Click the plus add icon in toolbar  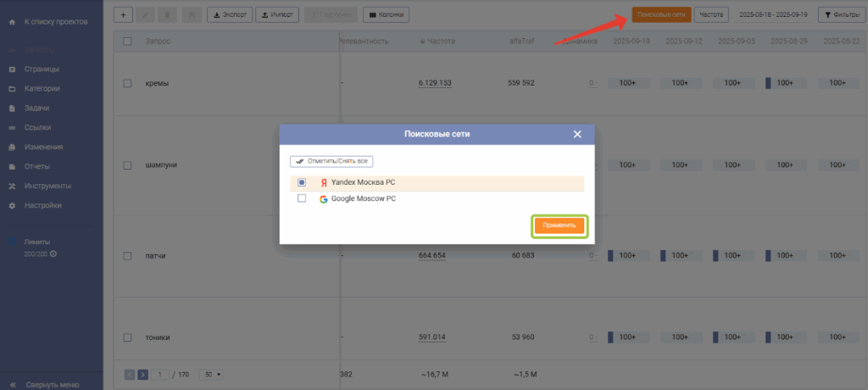pyautogui.click(x=123, y=14)
